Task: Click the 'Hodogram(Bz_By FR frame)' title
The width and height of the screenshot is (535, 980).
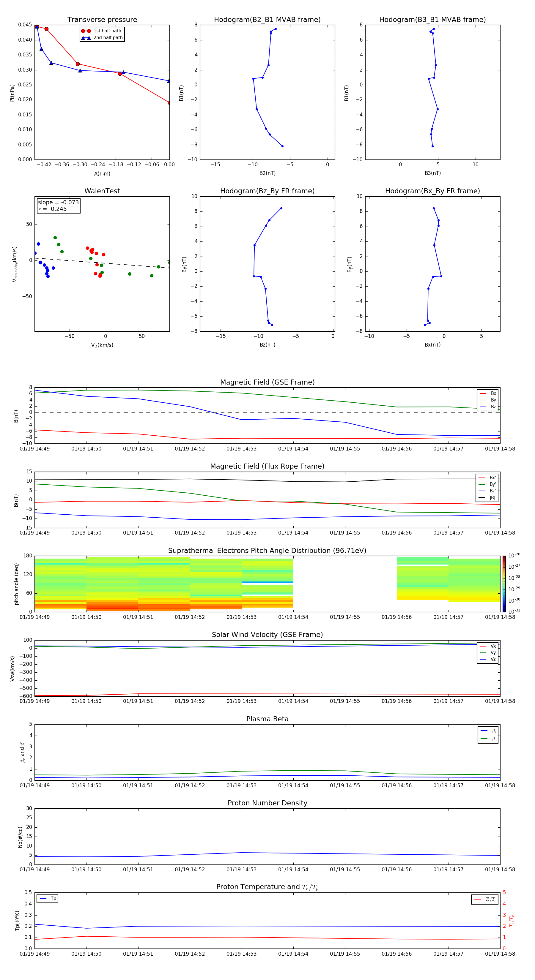Action: coord(267,191)
